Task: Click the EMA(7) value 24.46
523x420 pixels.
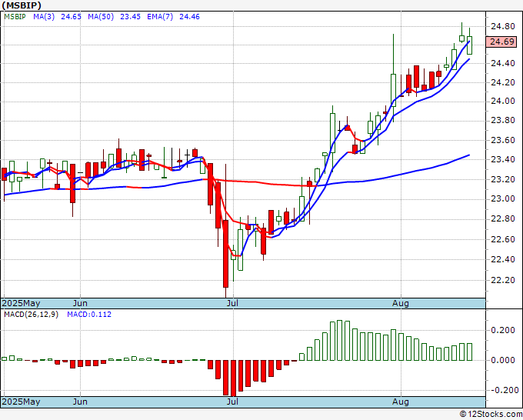Action: (x=189, y=17)
